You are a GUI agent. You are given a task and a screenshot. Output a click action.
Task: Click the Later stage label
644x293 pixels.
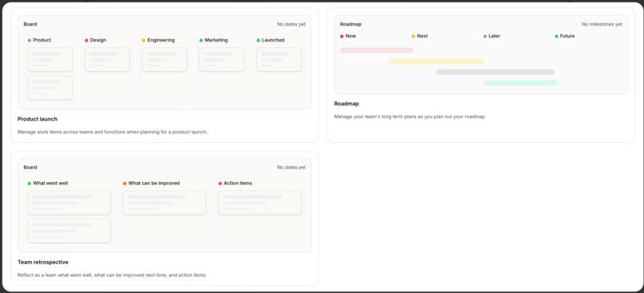coord(494,36)
